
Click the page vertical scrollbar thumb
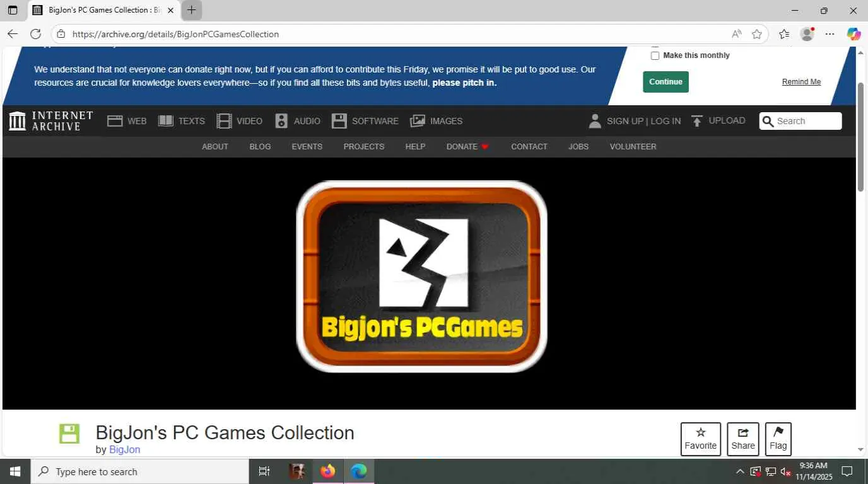[860, 136]
